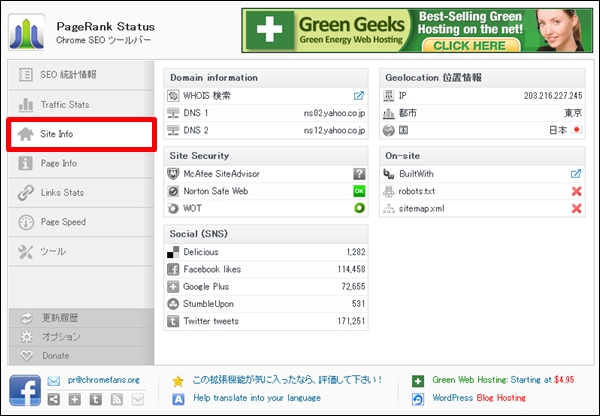Click city value 東京
600x416 pixels.
573,113
